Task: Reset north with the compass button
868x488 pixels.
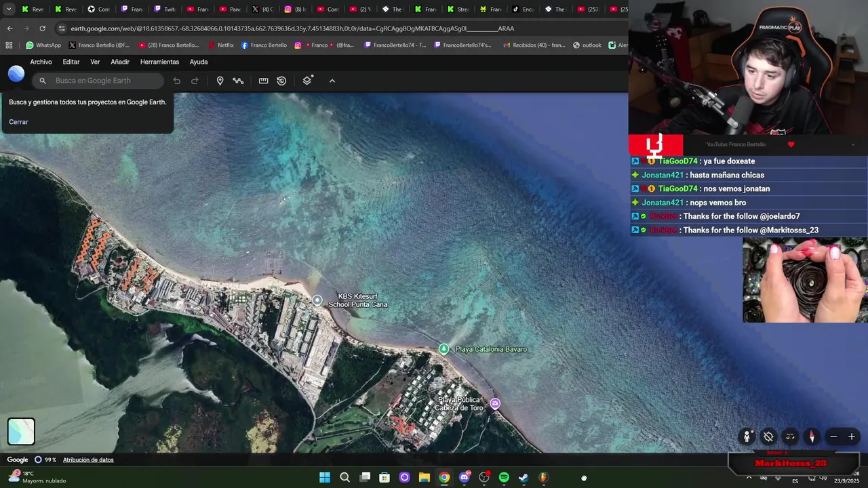Action: [x=812, y=436]
